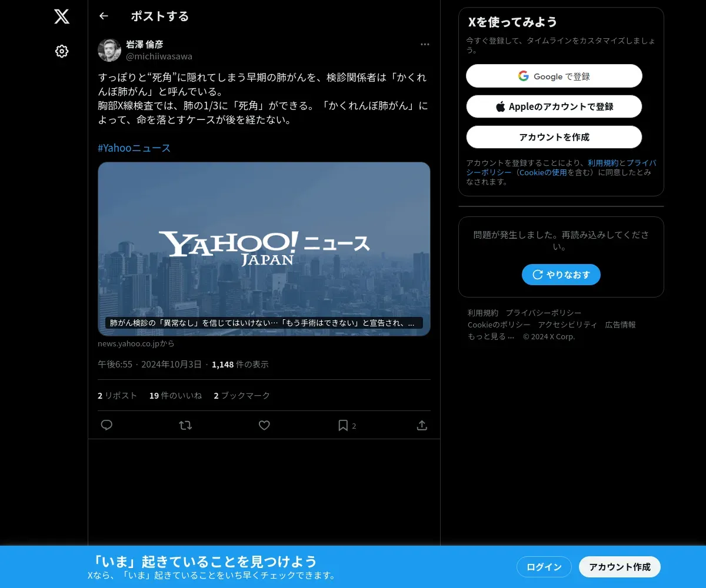Select the 1,148 件の表示 view count
This screenshot has height=588, width=706.
coord(240,364)
